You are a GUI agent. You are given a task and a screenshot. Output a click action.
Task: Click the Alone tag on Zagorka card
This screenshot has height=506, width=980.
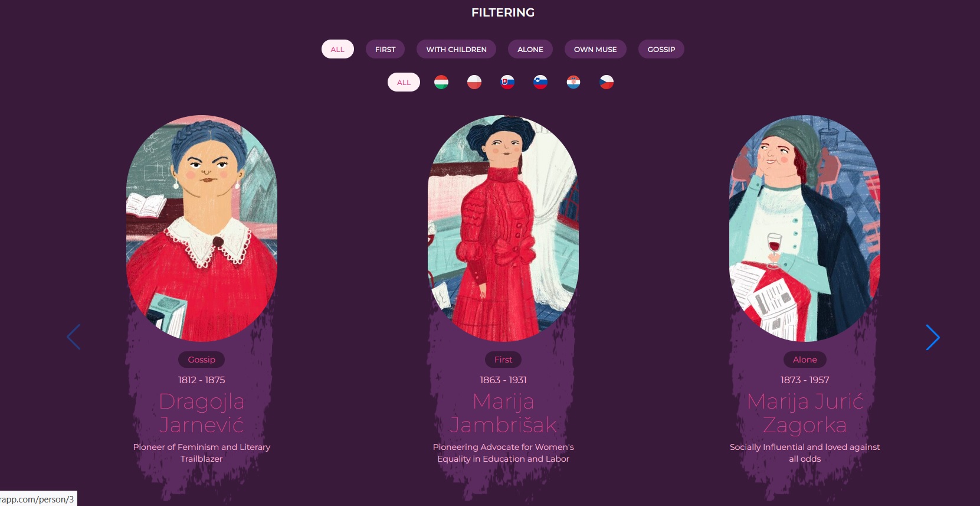[805, 360]
